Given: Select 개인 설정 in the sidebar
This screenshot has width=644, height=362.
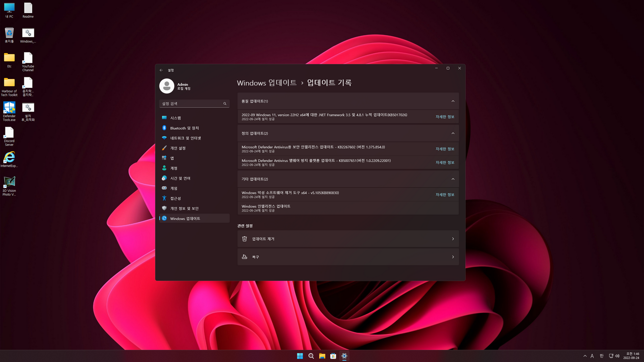Looking at the screenshot, I should tap(194, 148).
